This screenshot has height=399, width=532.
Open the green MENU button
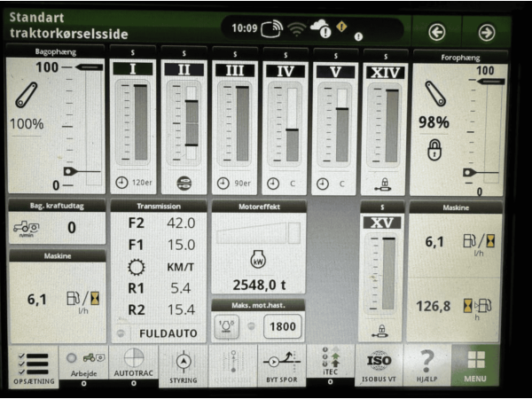pyautogui.click(x=475, y=365)
